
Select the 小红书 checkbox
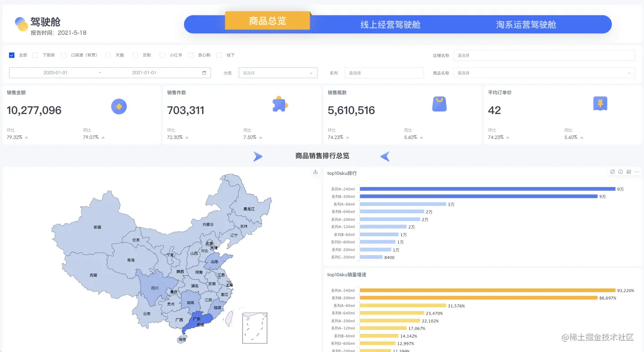[162, 55]
